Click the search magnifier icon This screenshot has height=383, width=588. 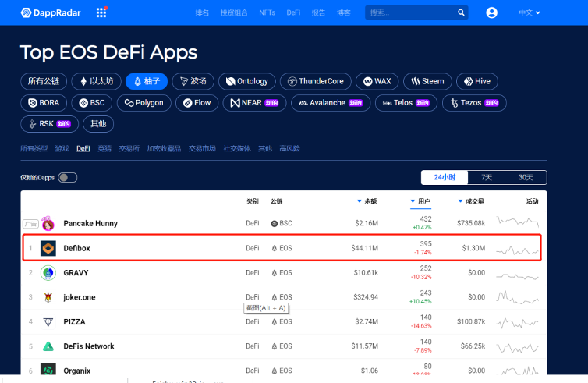461,12
